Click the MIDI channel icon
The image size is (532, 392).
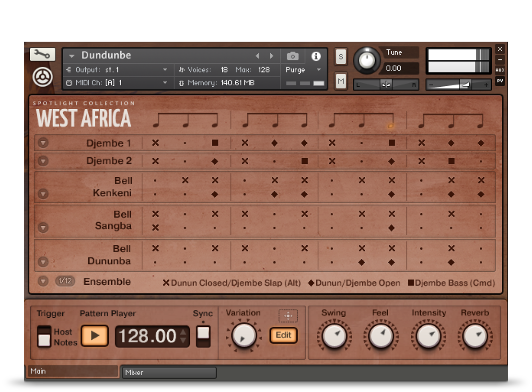(69, 83)
